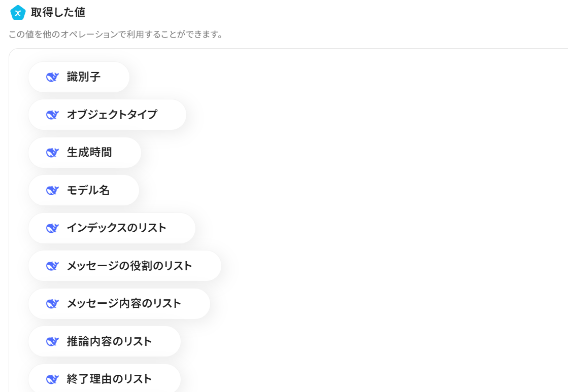
Task: Click the whale icon beside 識別子
Action: 53,77
